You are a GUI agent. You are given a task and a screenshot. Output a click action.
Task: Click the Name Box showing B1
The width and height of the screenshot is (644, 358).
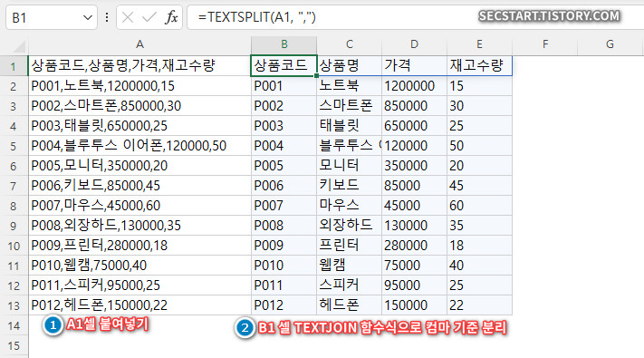(x=52, y=17)
